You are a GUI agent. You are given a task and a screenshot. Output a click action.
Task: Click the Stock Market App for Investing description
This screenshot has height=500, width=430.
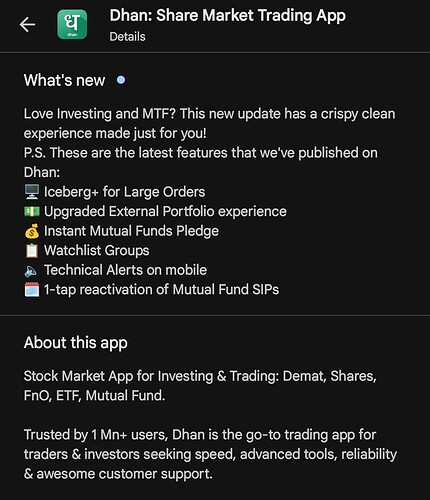pos(200,386)
